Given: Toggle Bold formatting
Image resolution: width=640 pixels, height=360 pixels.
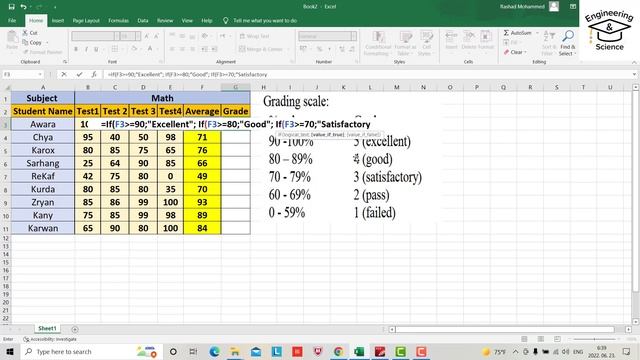Looking at the screenshot, I should pyautogui.click(x=76, y=49).
